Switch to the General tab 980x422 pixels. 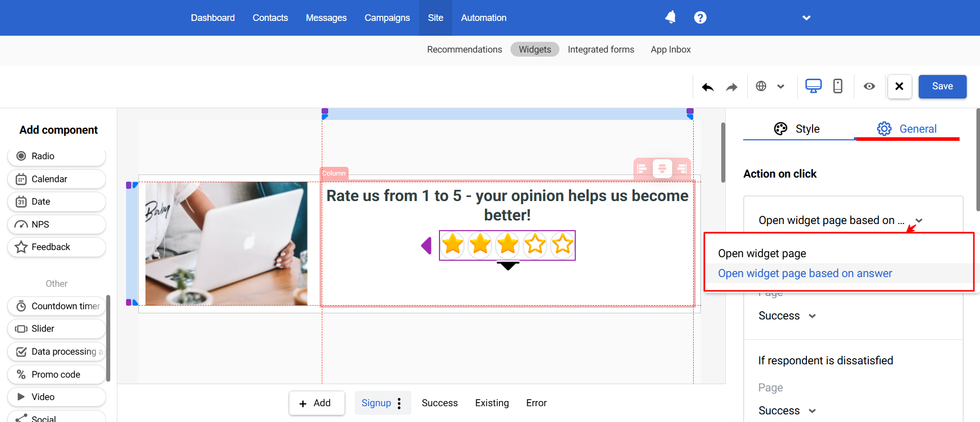[907, 129]
